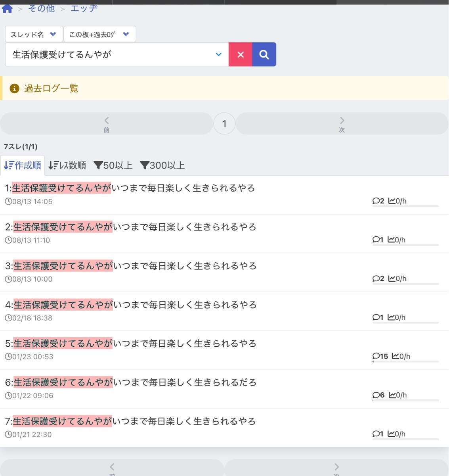Viewport: 449px width, 476px height.
Task: Sort threads by レス数順
Action: coord(67,165)
